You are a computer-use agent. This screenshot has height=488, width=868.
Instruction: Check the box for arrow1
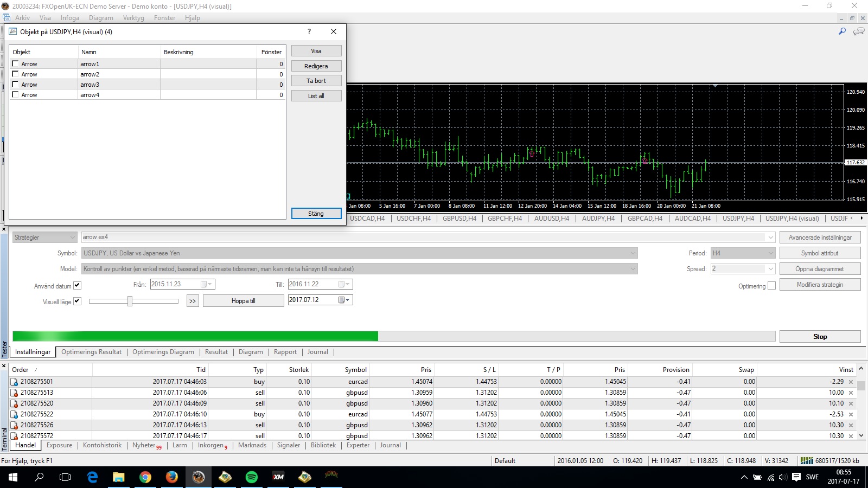[15, 63]
